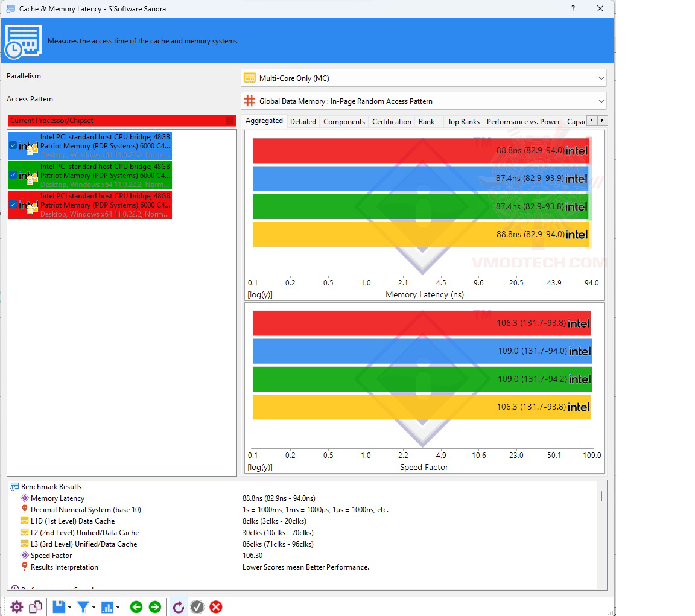The height and width of the screenshot is (616, 695).
Task: Click the gray checkmark OK icon
Action: tap(197, 607)
